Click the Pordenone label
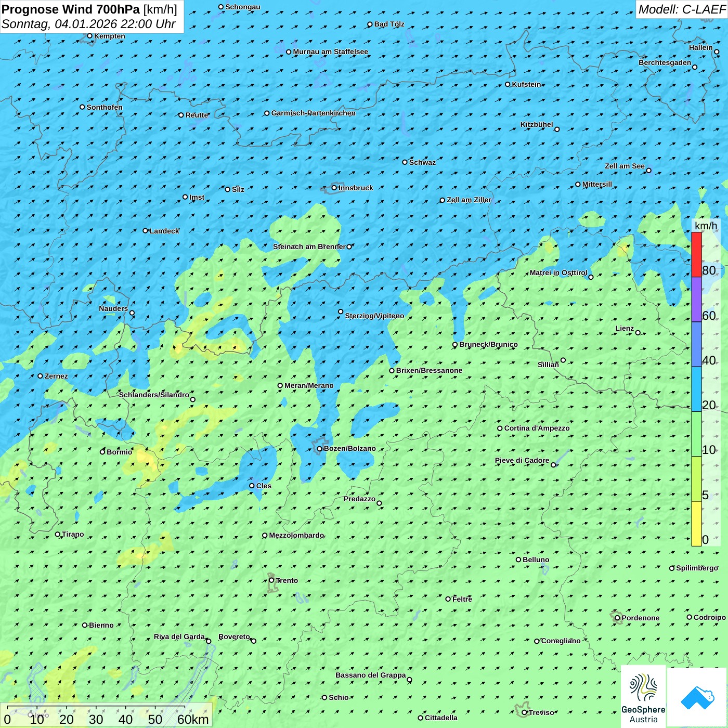The width and height of the screenshot is (728, 728). click(641, 618)
